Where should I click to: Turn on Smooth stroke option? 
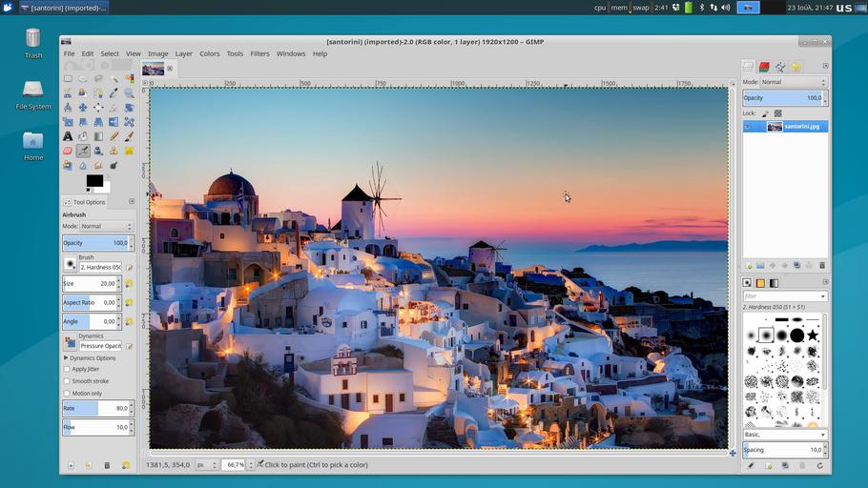pos(67,381)
